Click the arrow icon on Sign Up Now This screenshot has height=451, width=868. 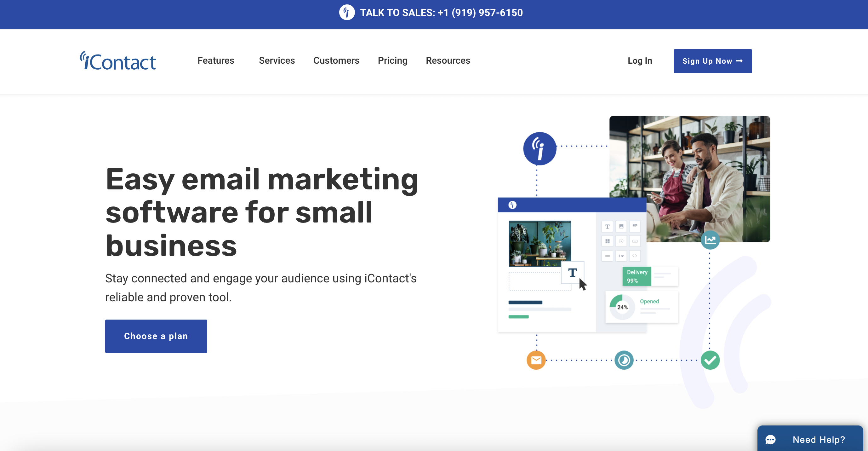tap(739, 61)
